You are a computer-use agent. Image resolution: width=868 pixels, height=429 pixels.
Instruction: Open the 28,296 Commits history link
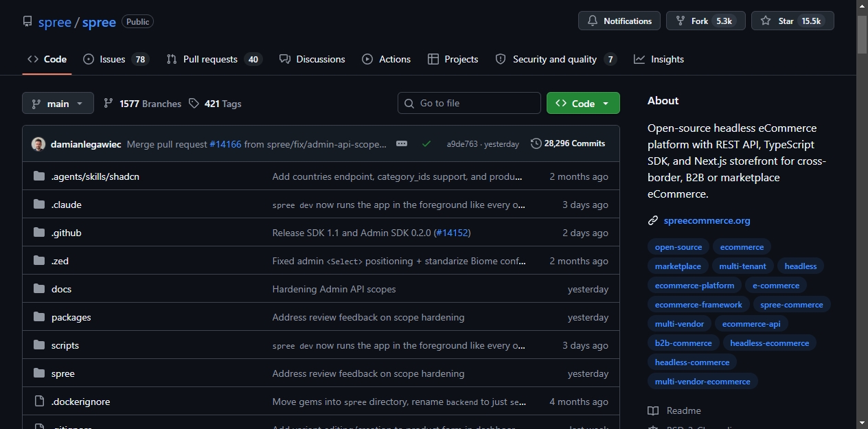coord(568,143)
